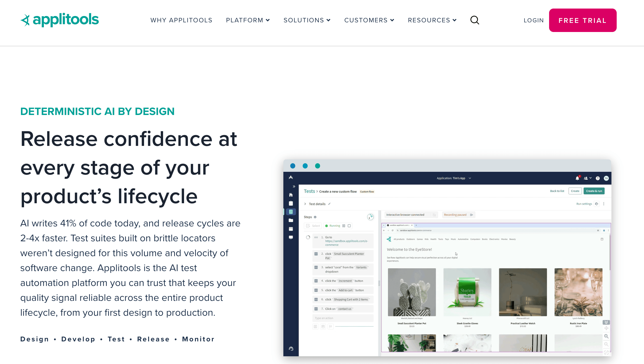Click the support headset icon at sidebar bottom
This screenshot has width=644, height=364.
point(291,349)
